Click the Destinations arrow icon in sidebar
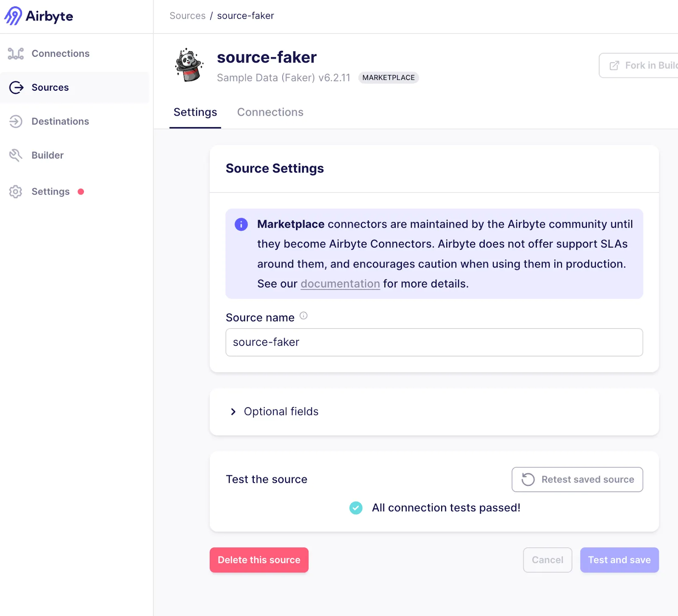Image resolution: width=678 pixels, height=616 pixels. pos(16,121)
